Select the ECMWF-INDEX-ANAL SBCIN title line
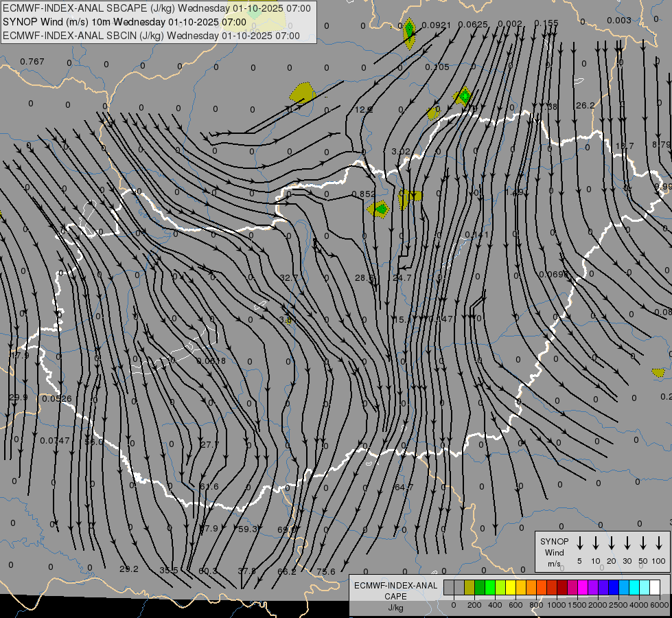 tap(151, 35)
